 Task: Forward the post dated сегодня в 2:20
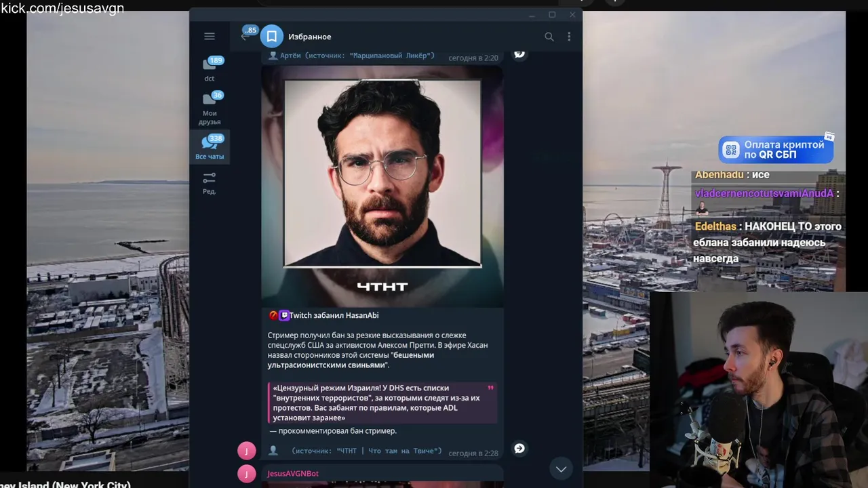click(x=519, y=54)
